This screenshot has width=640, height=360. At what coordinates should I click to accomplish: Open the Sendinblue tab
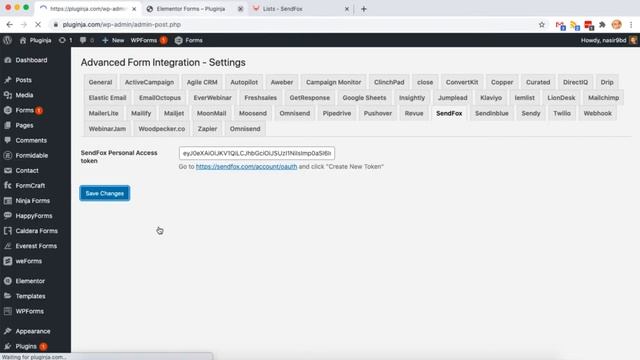492,113
